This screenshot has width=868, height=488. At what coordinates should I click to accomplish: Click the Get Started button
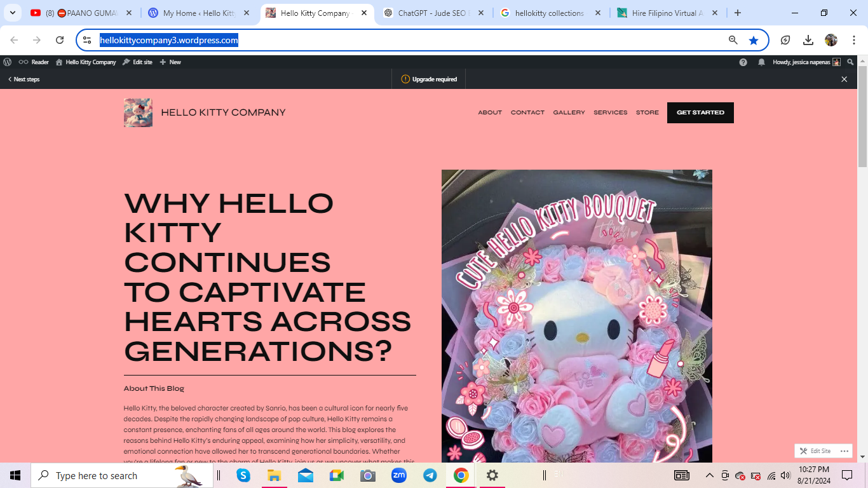coord(700,112)
